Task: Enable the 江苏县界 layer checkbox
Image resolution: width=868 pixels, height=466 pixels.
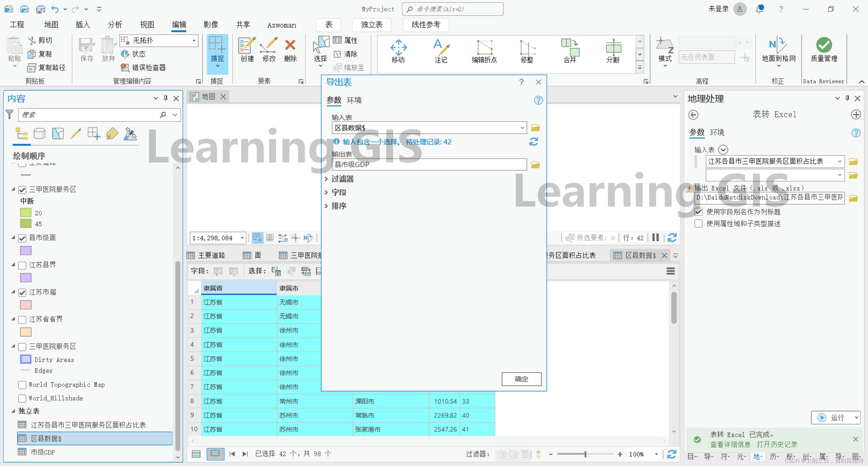Action: 22,265
